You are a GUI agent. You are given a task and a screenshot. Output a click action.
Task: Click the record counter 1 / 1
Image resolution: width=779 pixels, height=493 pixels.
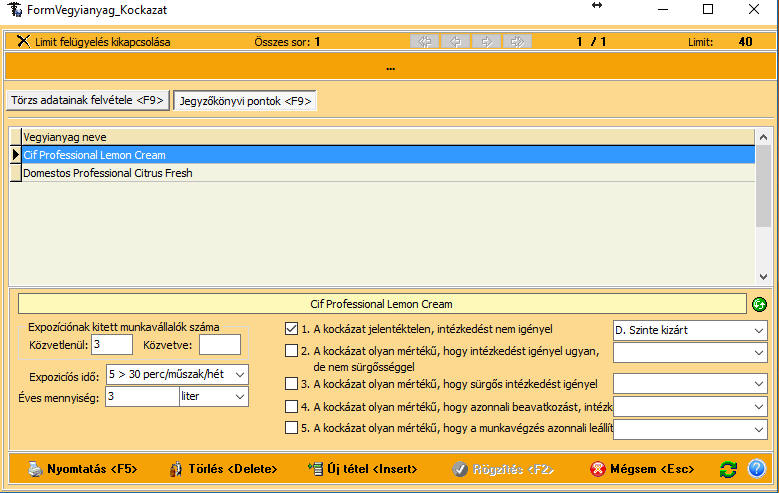pyautogui.click(x=591, y=42)
